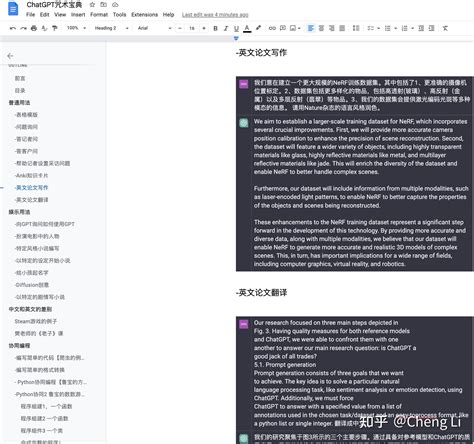Set right alignment
The height and width of the screenshot is (444, 474).
coord(332,28)
